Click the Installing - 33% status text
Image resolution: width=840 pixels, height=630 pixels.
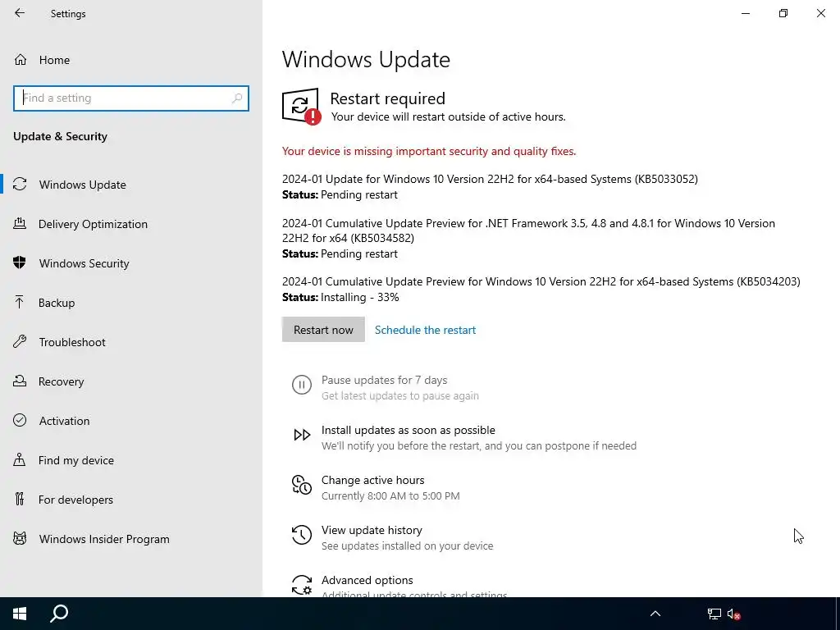[x=359, y=297]
